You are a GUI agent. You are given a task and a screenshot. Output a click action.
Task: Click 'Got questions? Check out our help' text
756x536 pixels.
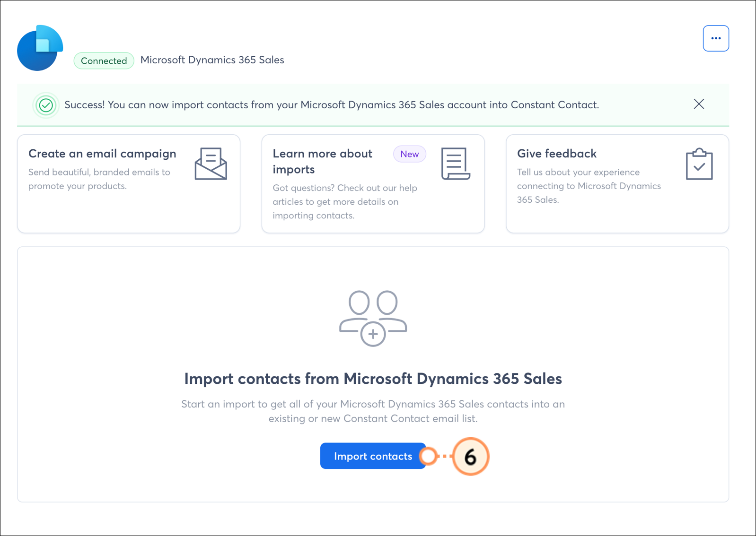(345, 202)
